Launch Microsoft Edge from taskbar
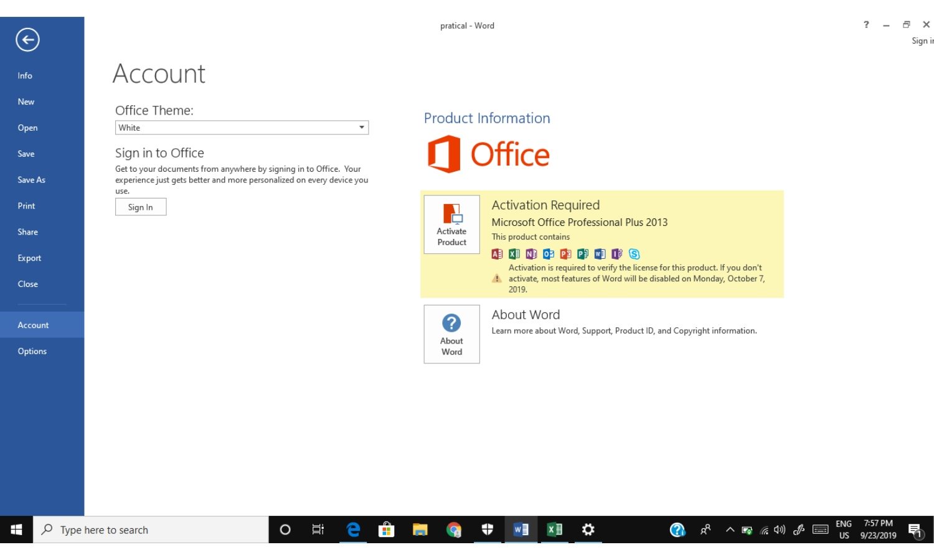 point(353,530)
